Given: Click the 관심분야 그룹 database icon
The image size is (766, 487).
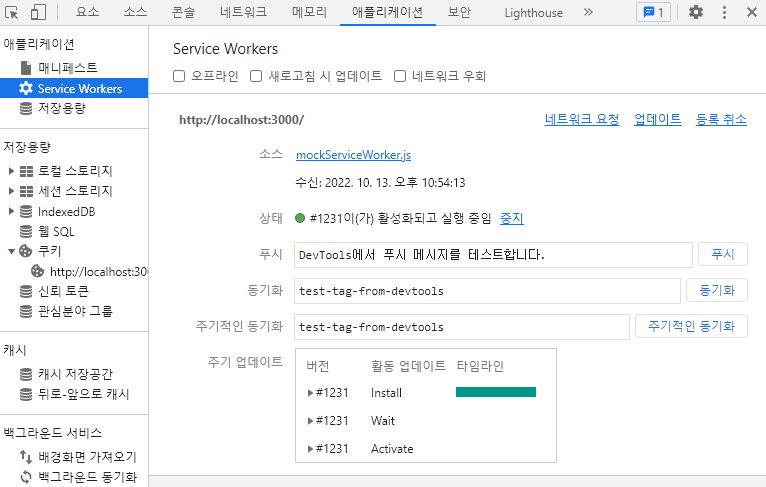Looking at the screenshot, I should point(26,311).
